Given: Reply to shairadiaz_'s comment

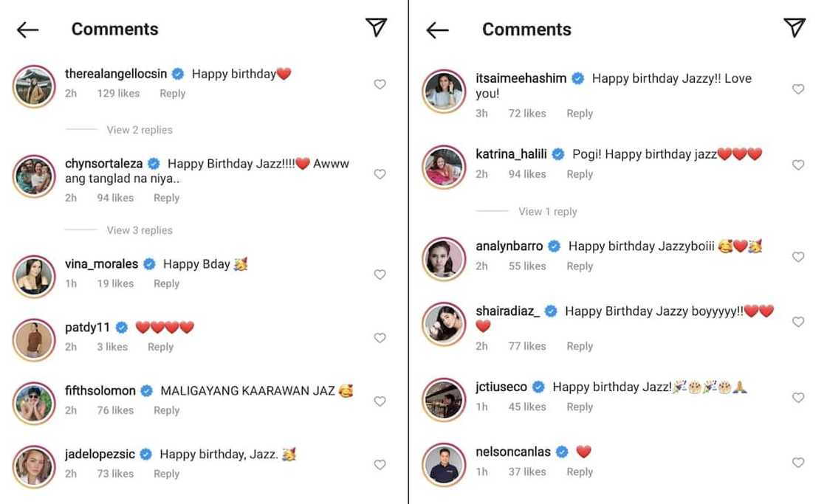Looking at the screenshot, I should (580, 346).
